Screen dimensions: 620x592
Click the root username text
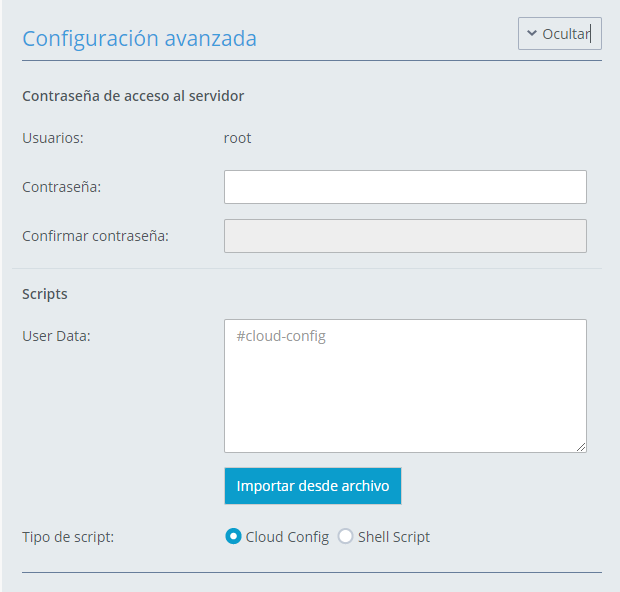[x=237, y=138]
